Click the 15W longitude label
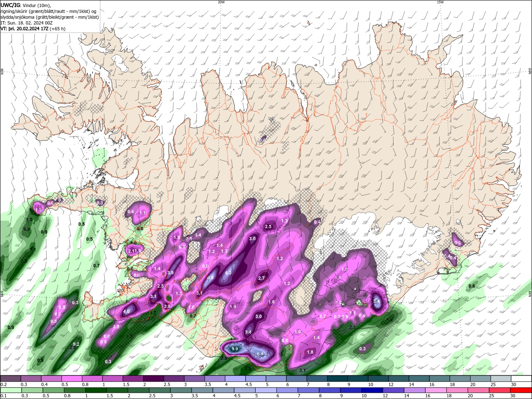The height and width of the screenshot is (399, 532). (440, 2)
